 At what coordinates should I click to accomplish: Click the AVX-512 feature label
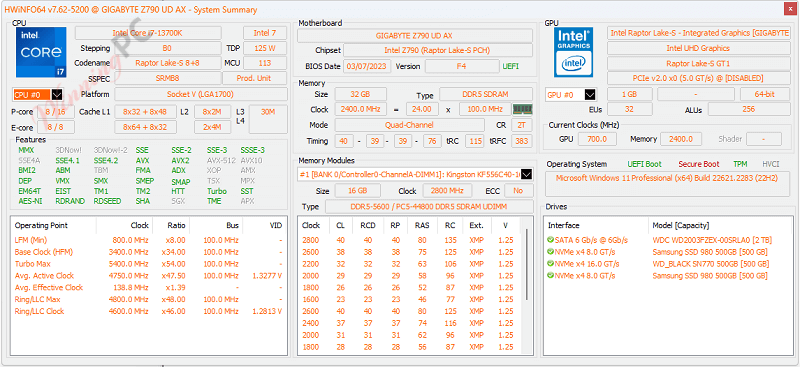(x=221, y=160)
